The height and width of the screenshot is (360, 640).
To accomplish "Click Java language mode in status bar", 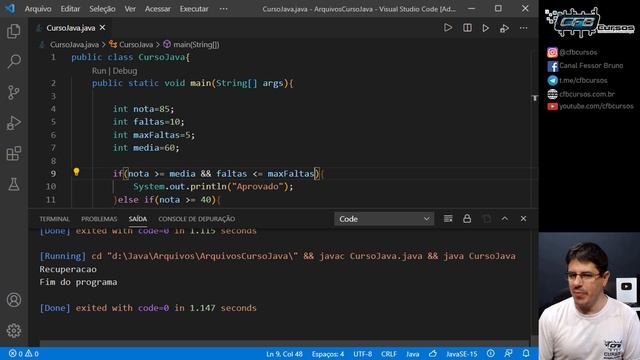I will pyautogui.click(x=412, y=354).
